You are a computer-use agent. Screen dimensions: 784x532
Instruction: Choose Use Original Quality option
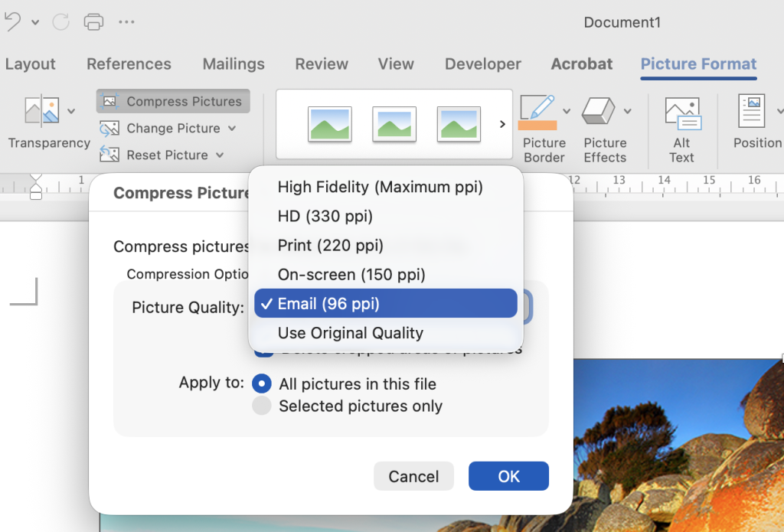(x=350, y=333)
